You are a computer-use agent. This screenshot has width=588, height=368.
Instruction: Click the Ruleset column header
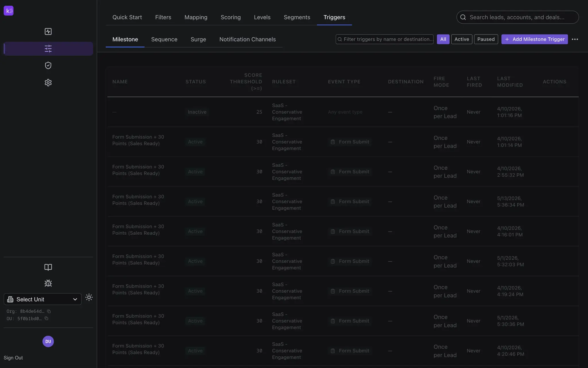click(x=284, y=82)
